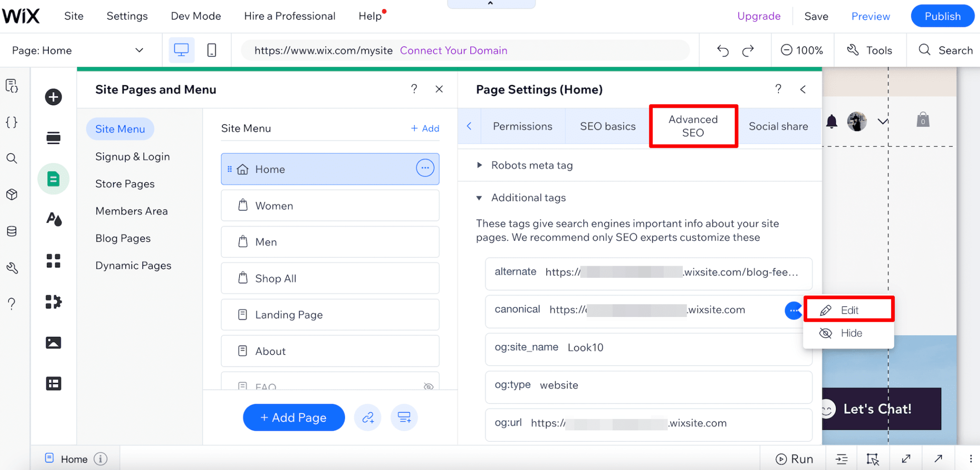Open the 100% zoom level control

tap(802, 50)
